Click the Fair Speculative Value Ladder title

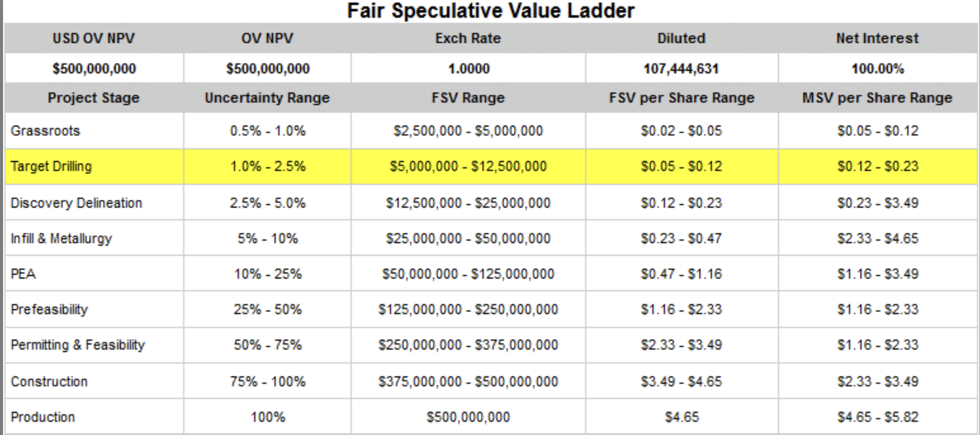tap(491, 11)
